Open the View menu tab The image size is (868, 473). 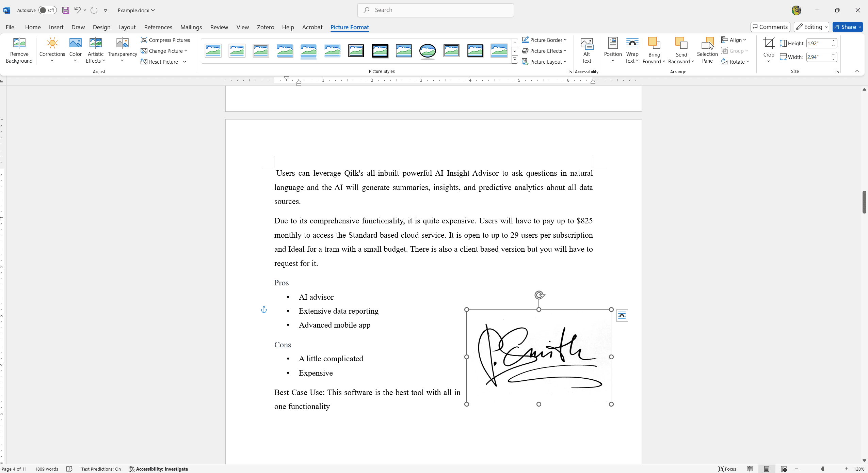242,27
